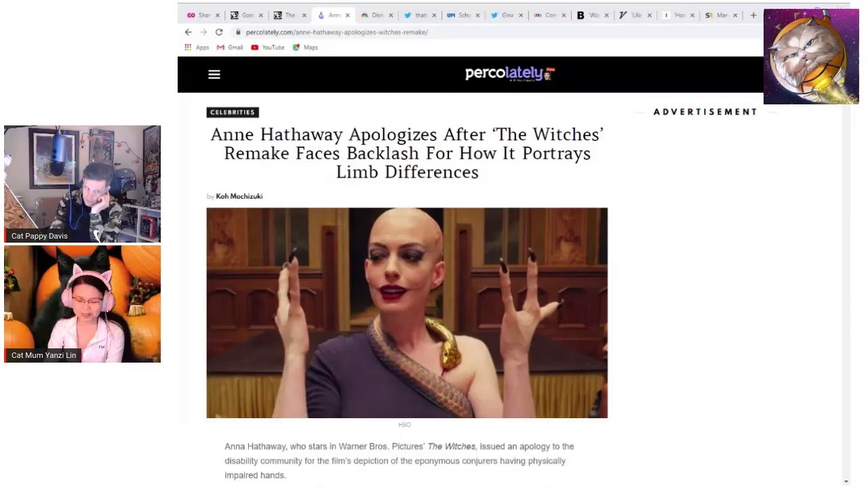Open the Gmail bookmark
868x488 pixels.
[230, 47]
